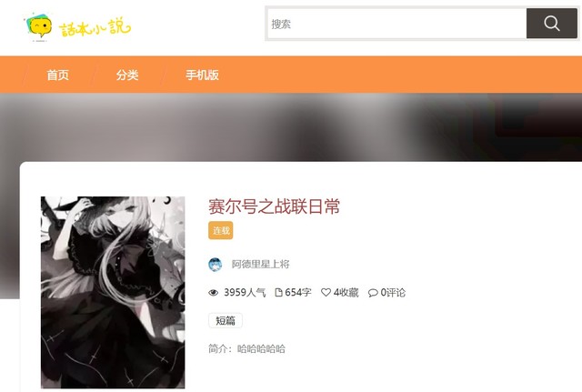Screen dimensions: 582x392
Task: Go to the 首页 menu item
Action: 58,75
